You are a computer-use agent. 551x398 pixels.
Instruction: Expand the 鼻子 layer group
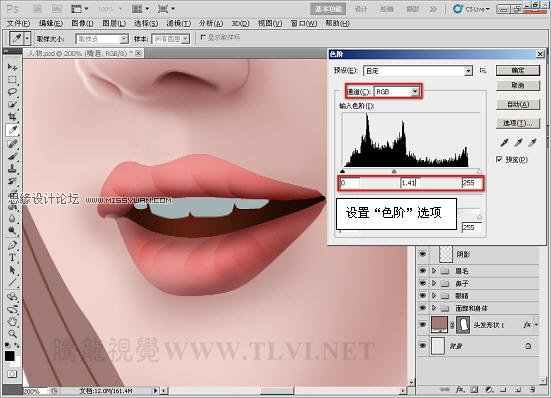click(x=434, y=283)
